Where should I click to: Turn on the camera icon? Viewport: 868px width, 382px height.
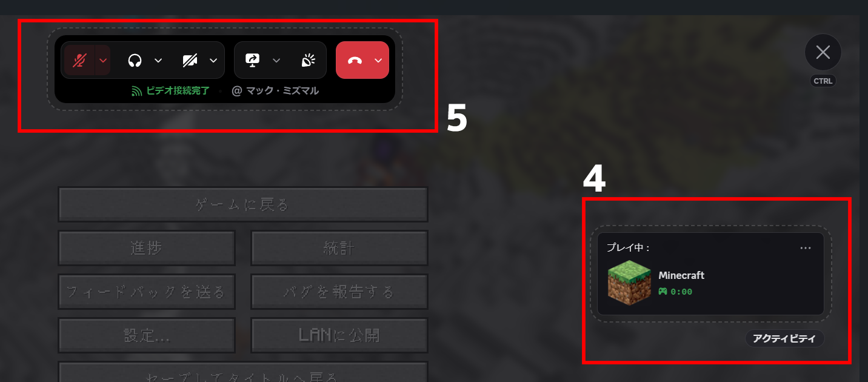pos(190,60)
